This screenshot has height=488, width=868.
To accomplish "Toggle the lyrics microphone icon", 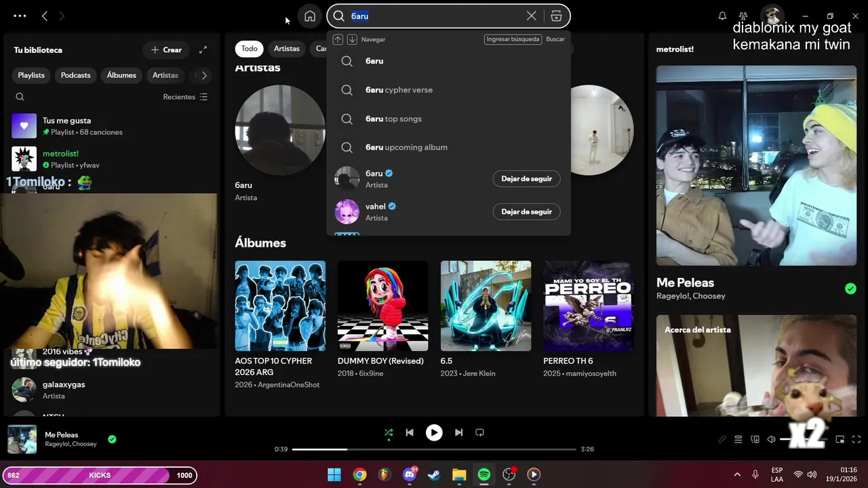I will click(722, 439).
